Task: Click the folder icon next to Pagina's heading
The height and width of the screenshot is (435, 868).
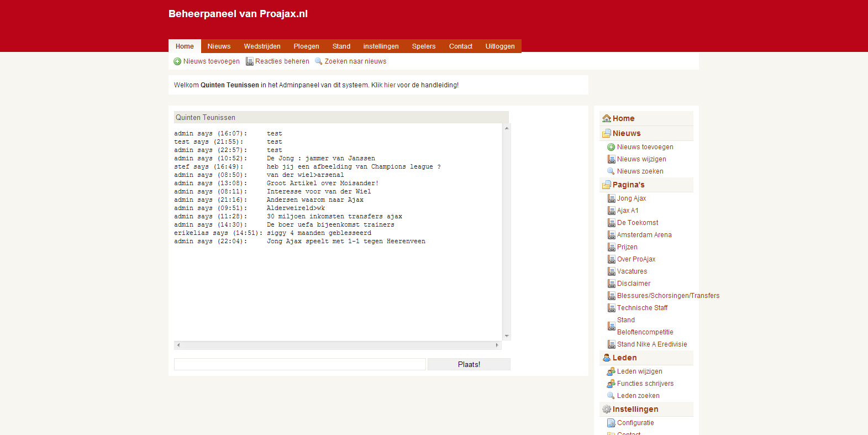Action: tap(607, 185)
